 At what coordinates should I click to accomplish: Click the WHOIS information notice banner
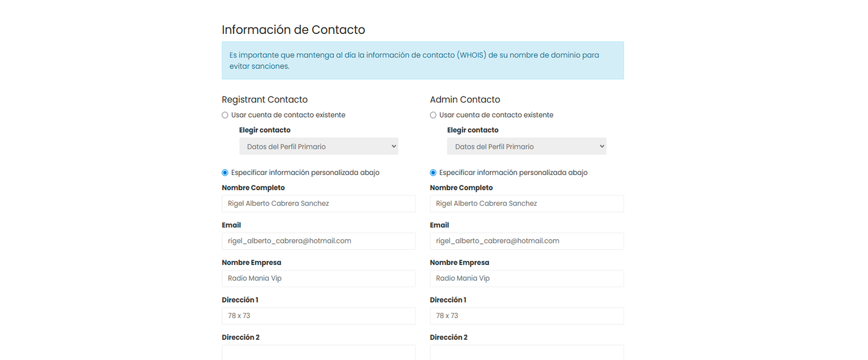tap(422, 61)
